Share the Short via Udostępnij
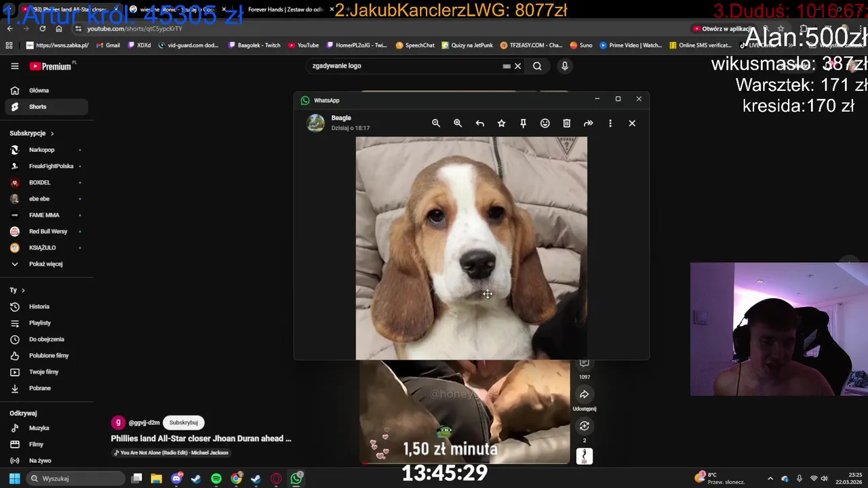 pyautogui.click(x=584, y=394)
